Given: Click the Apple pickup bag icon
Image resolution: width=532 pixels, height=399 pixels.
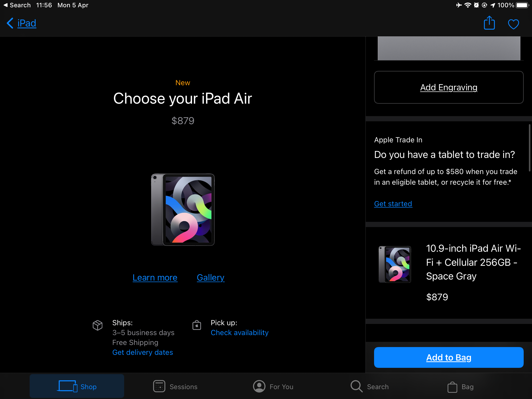Looking at the screenshot, I should click(x=197, y=325).
